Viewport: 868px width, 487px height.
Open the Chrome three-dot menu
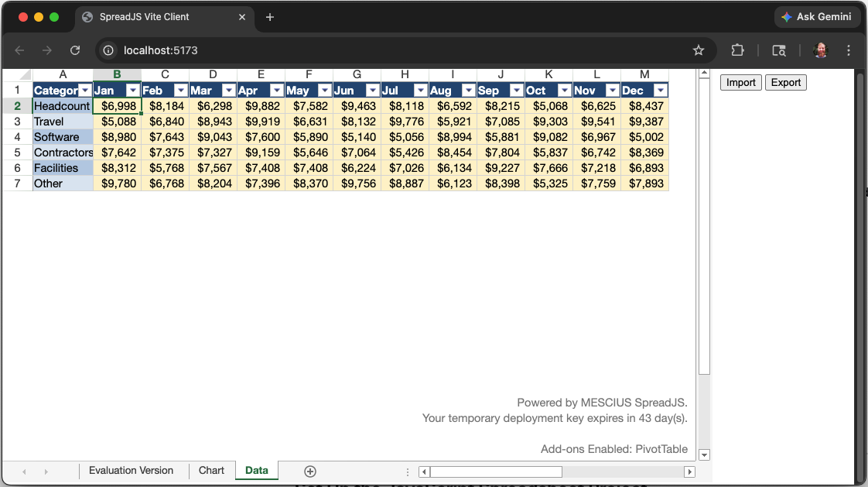click(x=849, y=50)
